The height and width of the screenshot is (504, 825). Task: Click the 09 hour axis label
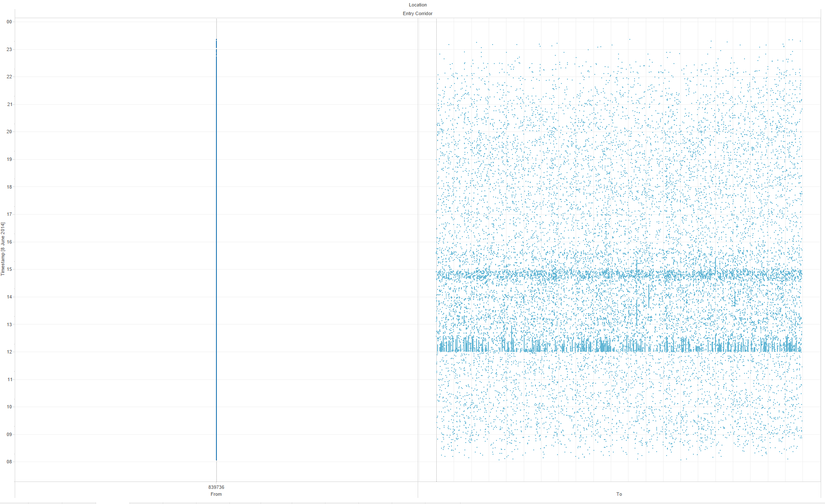[x=9, y=434]
